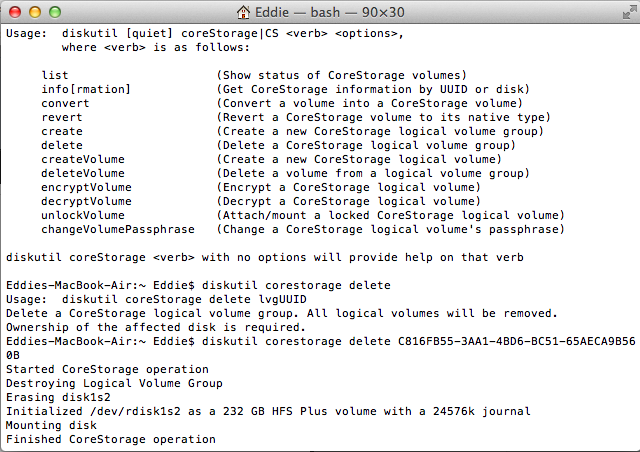Click the home folder icon in title bar
The height and width of the screenshot is (452, 640).
pos(244,12)
